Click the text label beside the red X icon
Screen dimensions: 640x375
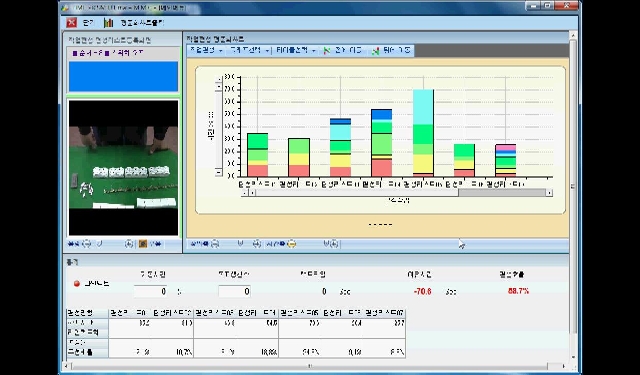pos(88,23)
